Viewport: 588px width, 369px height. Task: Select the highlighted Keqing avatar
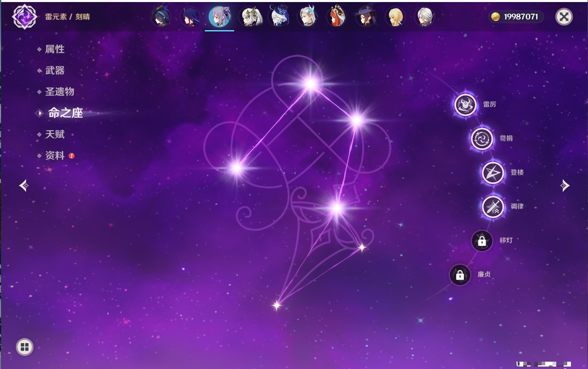tap(219, 17)
